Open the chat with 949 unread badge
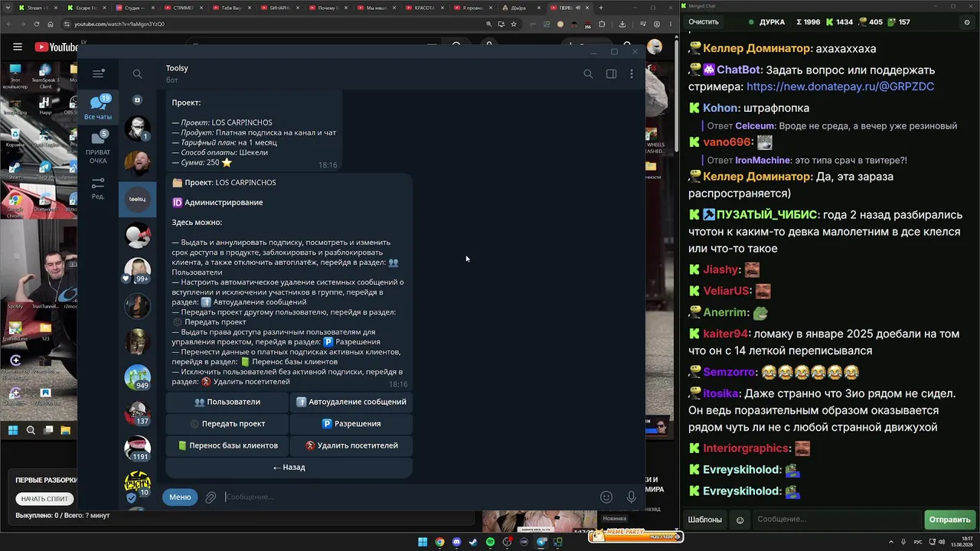The width and height of the screenshot is (980, 551). click(x=138, y=377)
